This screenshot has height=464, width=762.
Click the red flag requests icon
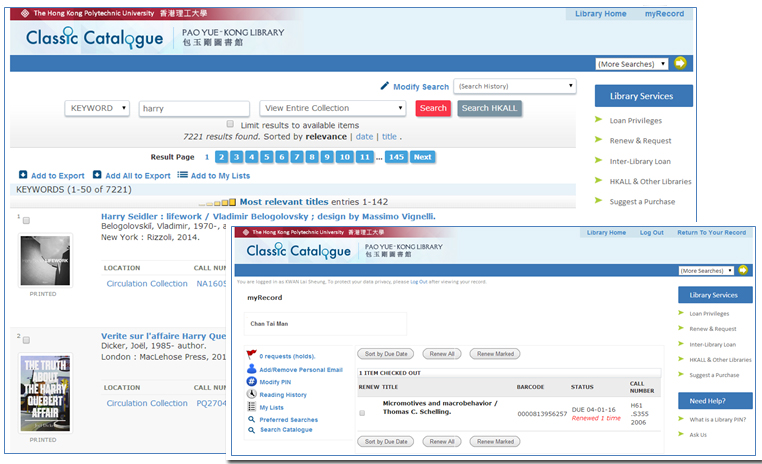(251, 355)
